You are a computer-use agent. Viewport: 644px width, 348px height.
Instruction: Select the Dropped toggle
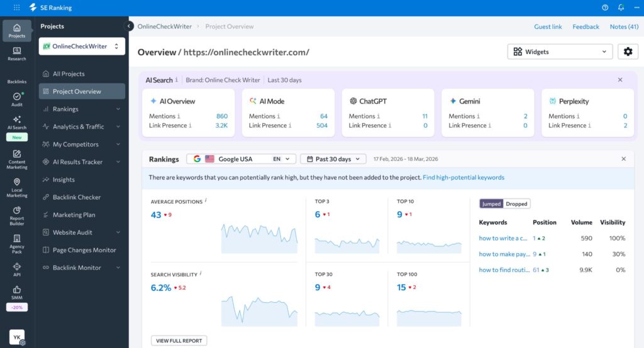coord(516,204)
